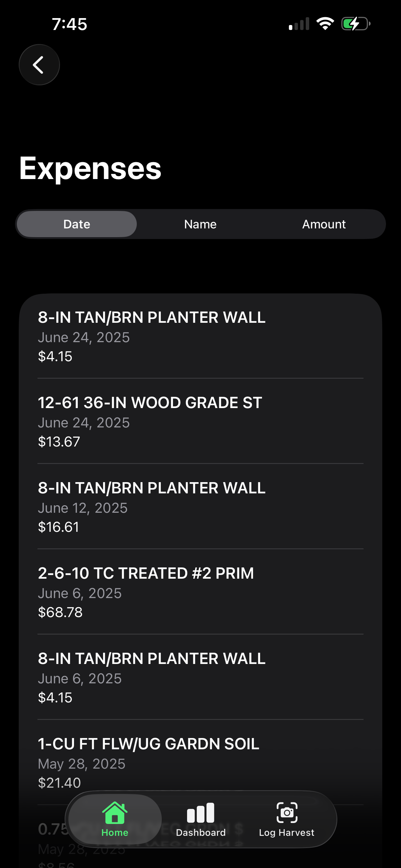Tap the Dashboard tab label
This screenshot has height=868, width=401.
click(x=201, y=833)
